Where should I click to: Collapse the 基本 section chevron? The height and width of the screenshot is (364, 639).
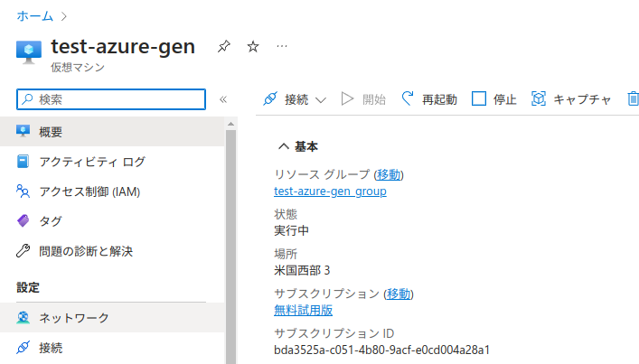tap(284, 146)
